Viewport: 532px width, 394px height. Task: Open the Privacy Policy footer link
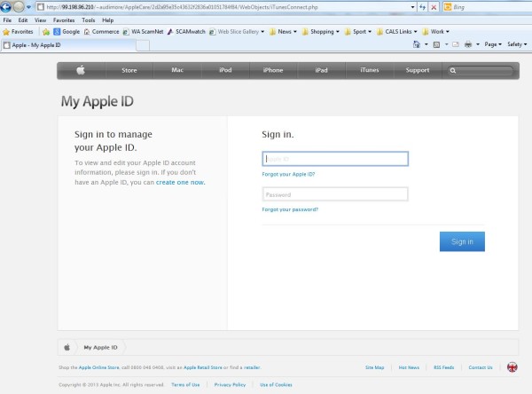click(x=230, y=385)
